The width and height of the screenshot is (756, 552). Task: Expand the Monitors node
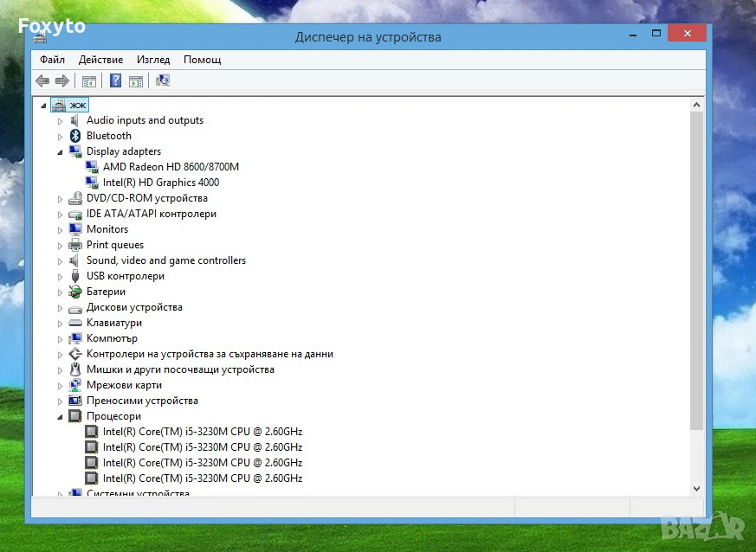[x=61, y=230]
